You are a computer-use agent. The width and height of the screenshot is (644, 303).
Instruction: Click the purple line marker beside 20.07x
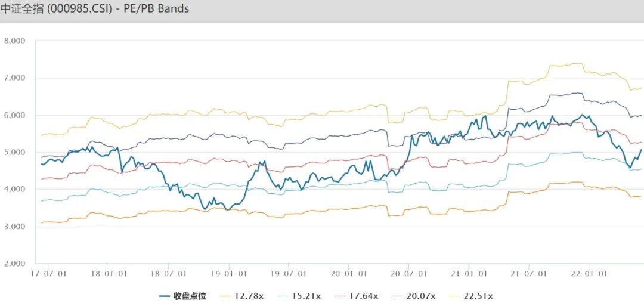pyautogui.click(x=400, y=296)
